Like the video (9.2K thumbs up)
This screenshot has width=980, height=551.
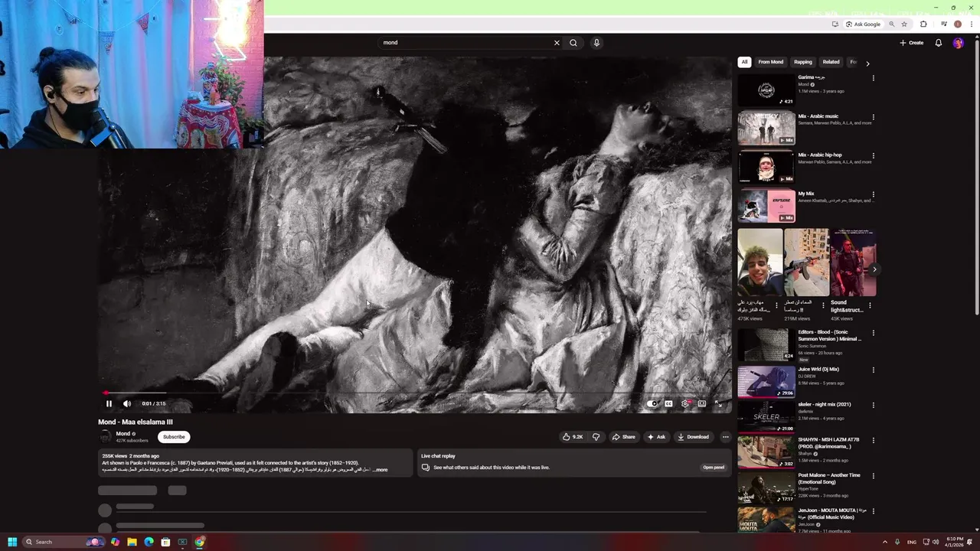pos(573,437)
